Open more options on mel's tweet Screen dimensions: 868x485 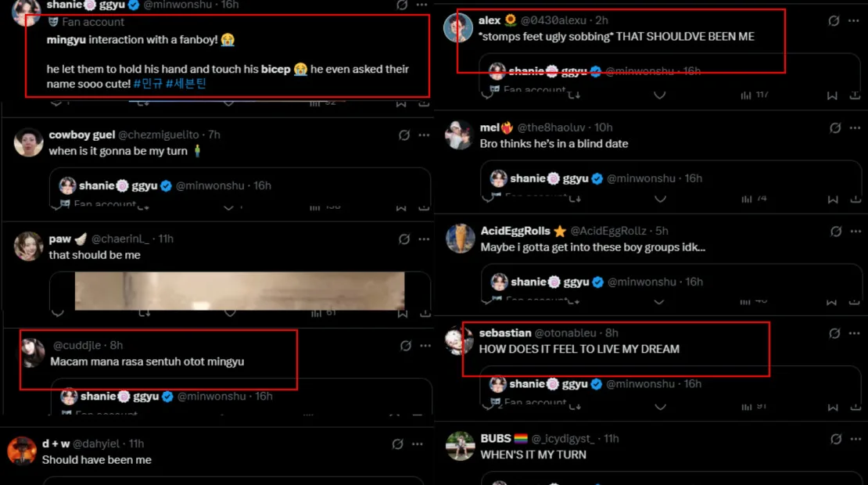[854, 128]
